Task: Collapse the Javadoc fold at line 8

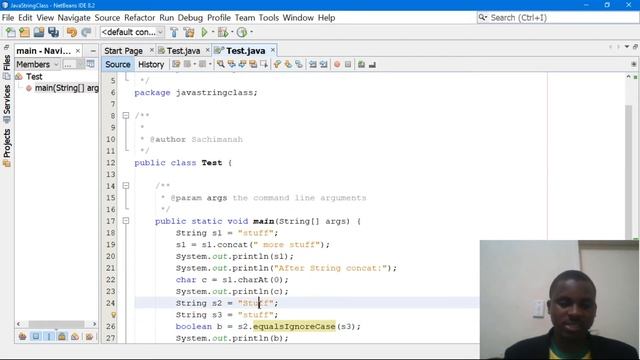Action: coord(126,116)
